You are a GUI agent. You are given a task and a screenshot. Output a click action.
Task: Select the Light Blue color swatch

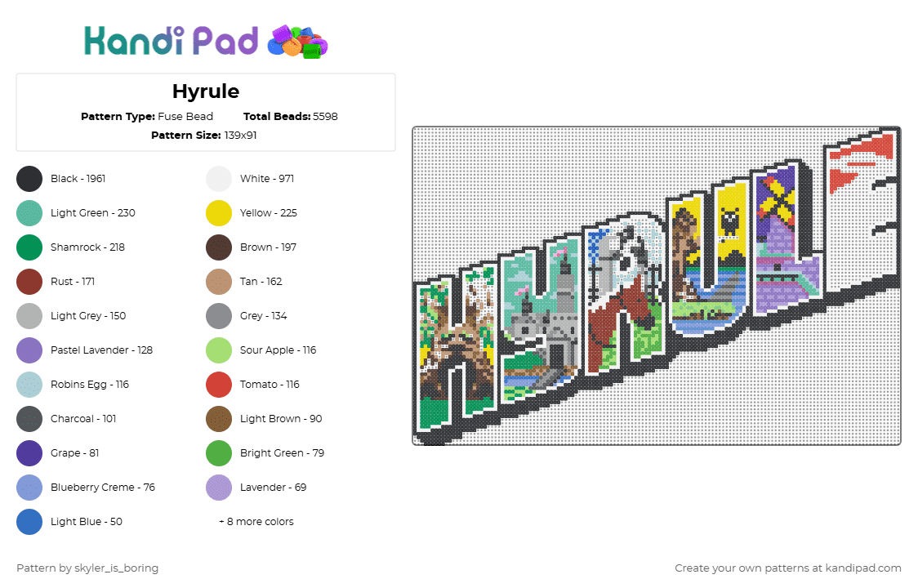29,522
